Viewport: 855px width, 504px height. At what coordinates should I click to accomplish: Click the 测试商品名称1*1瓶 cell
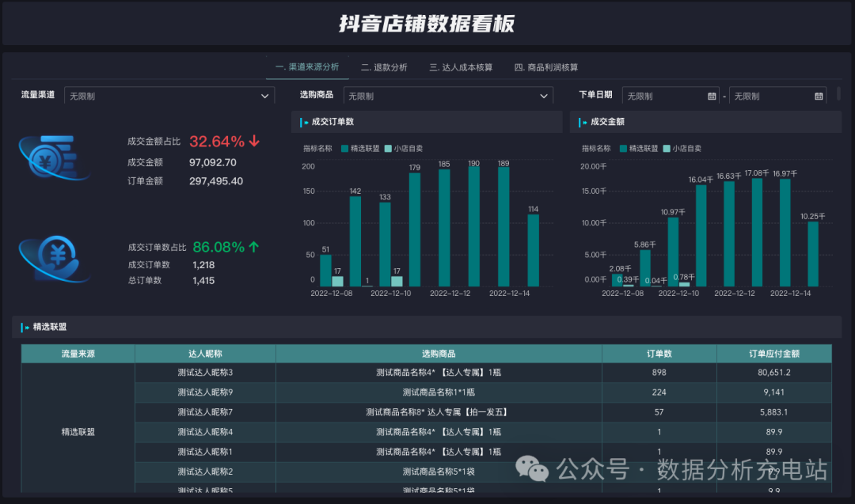(x=439, y=392)
